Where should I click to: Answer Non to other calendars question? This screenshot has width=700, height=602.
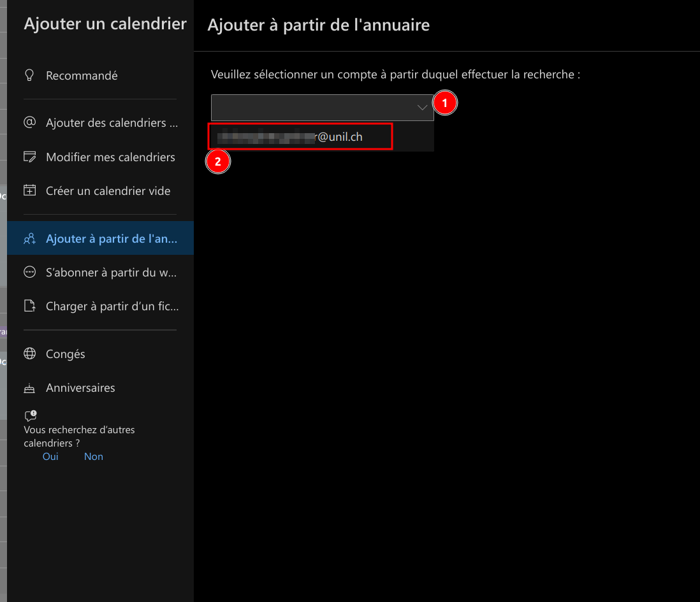94,456
